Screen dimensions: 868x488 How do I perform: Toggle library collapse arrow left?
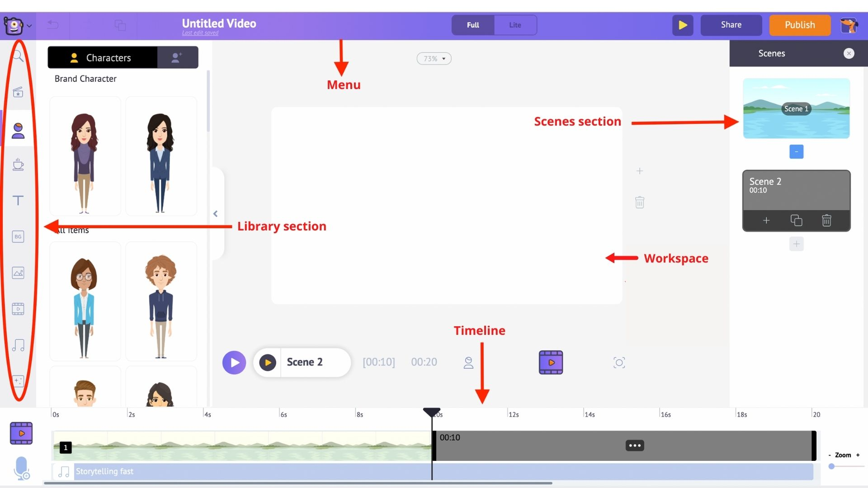[x=215, y=213]
